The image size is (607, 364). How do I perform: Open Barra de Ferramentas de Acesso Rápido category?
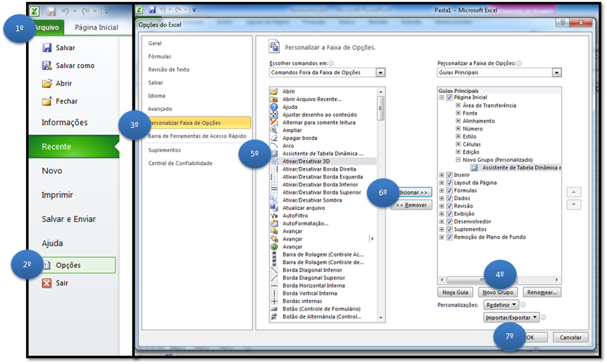pos(197,136)
